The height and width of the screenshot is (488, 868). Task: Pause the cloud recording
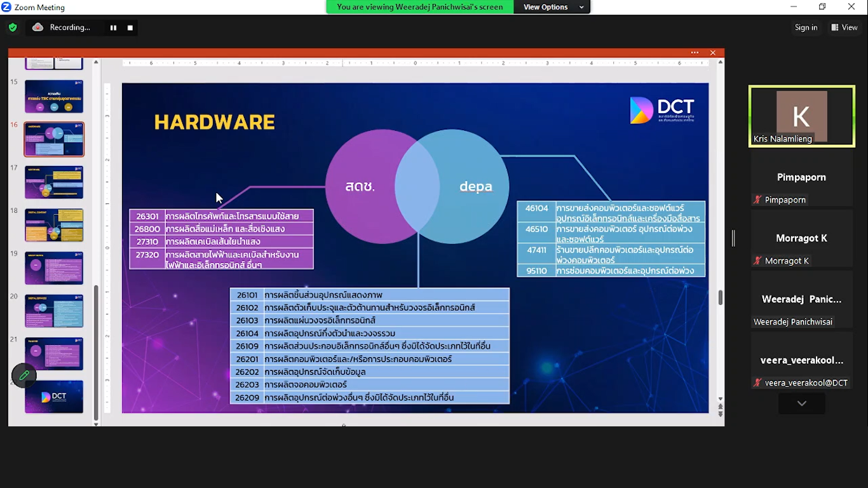[x=113, y=27]
